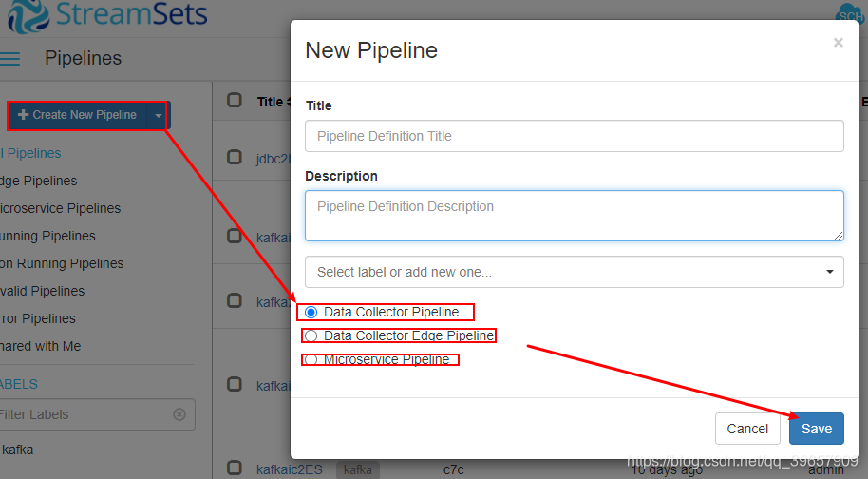Select the Data Collector Pipeline radio button
The height and width of the screenshot is (479, 868).
311,313
